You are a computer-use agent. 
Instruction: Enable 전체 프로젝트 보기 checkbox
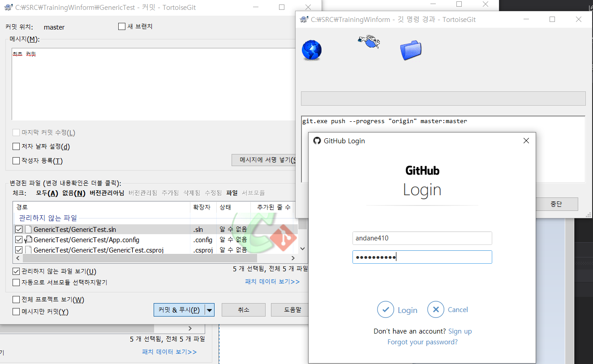tap(16, 300)
